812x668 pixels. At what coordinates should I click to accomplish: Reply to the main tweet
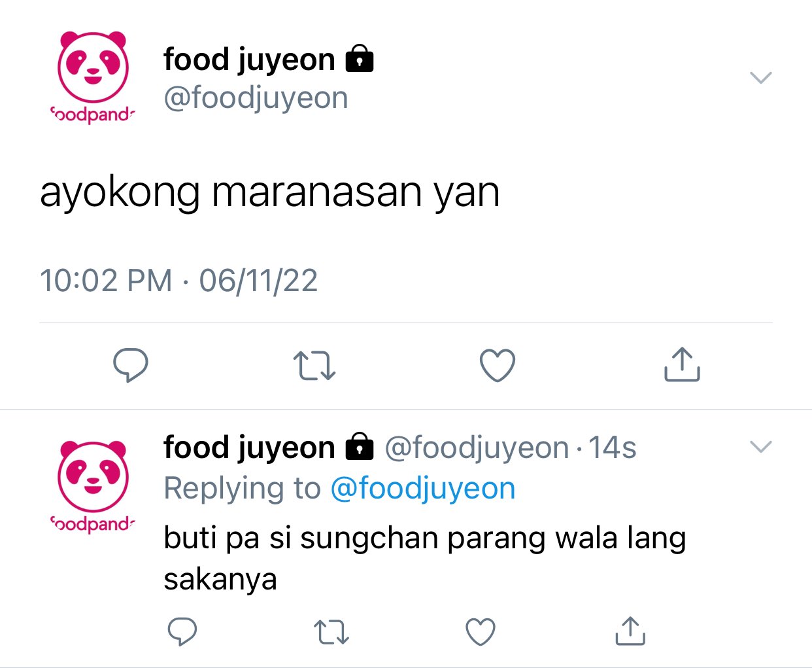pyautogui.click(x=131, y=365)
